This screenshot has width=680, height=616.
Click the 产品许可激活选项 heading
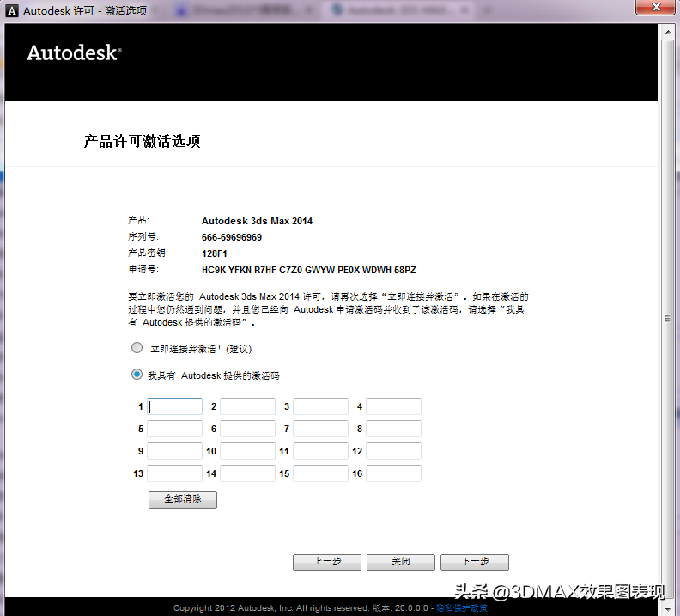click(143, 142)
